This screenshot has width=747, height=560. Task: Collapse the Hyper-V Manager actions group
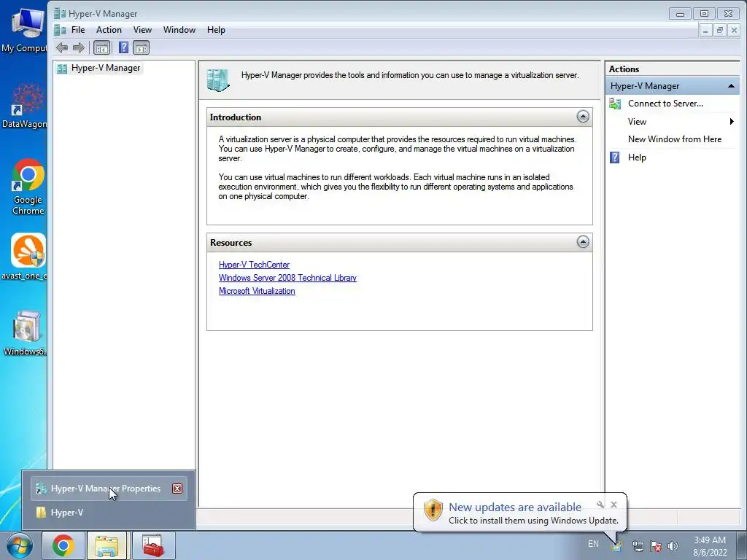[730, 86]
